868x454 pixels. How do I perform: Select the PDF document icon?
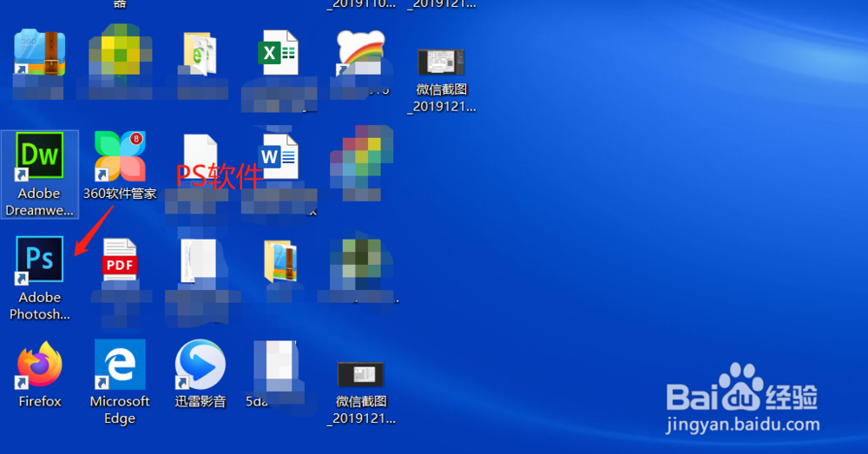click(x=120, y=260)
